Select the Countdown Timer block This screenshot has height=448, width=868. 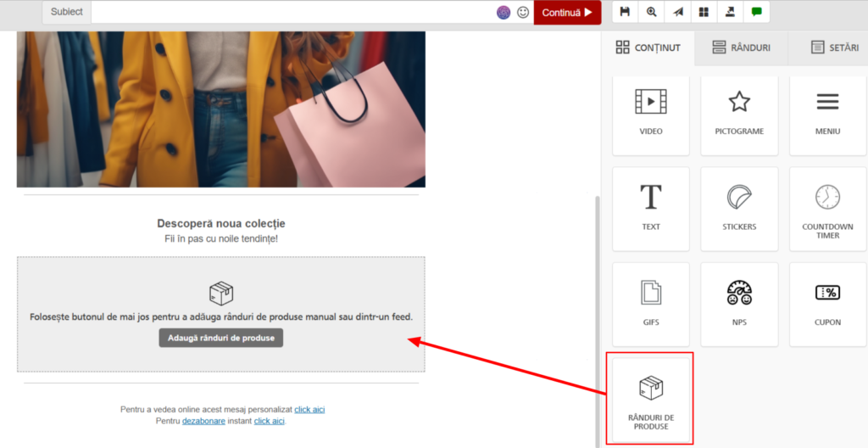click(x=827, y=209)
